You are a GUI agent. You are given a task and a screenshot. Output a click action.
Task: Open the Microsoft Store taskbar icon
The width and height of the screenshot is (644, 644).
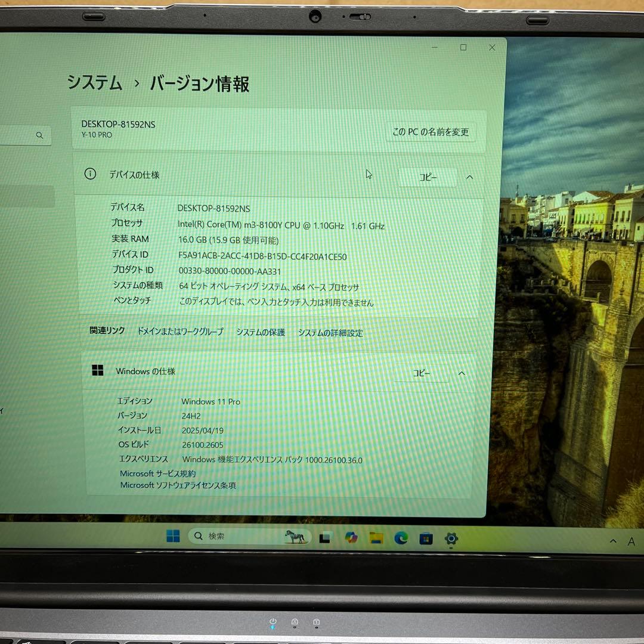[x=425, y=537]
